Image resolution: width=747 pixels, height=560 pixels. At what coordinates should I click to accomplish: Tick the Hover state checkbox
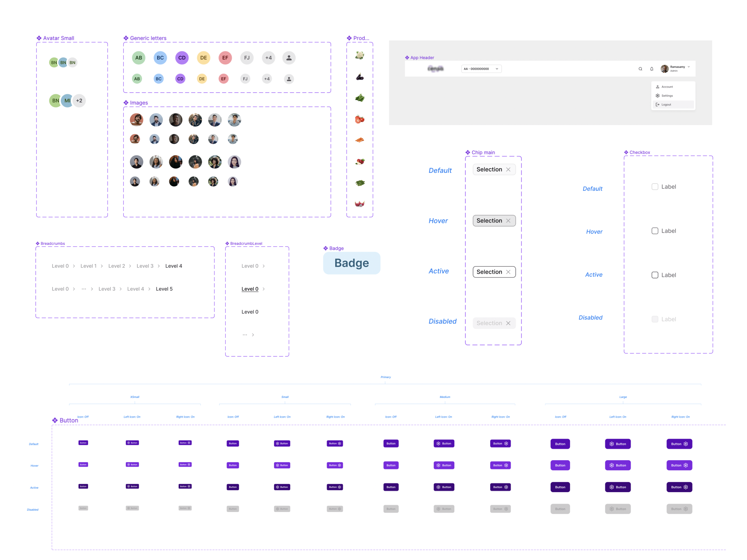coord(655,231)
